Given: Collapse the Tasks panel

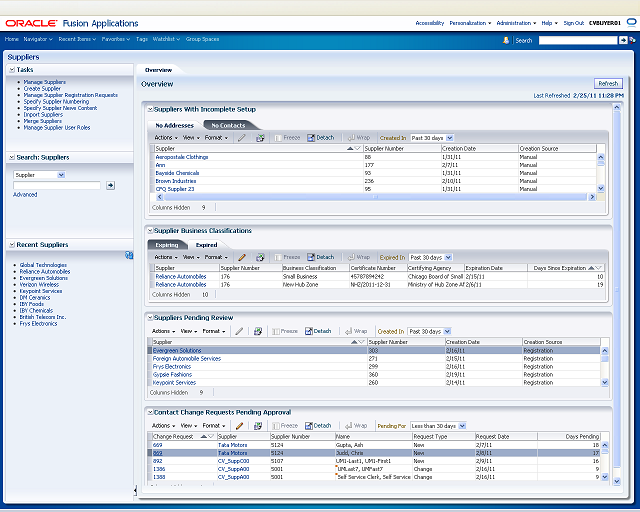Looking at the screenshot, I should click(x=12, y=70).
